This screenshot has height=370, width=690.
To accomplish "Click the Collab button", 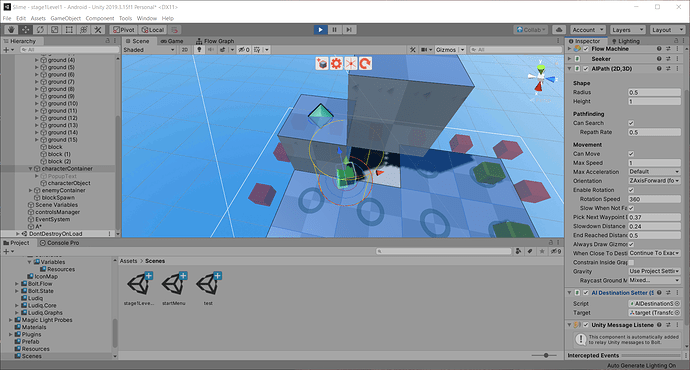I will click(x=531, y=29).
